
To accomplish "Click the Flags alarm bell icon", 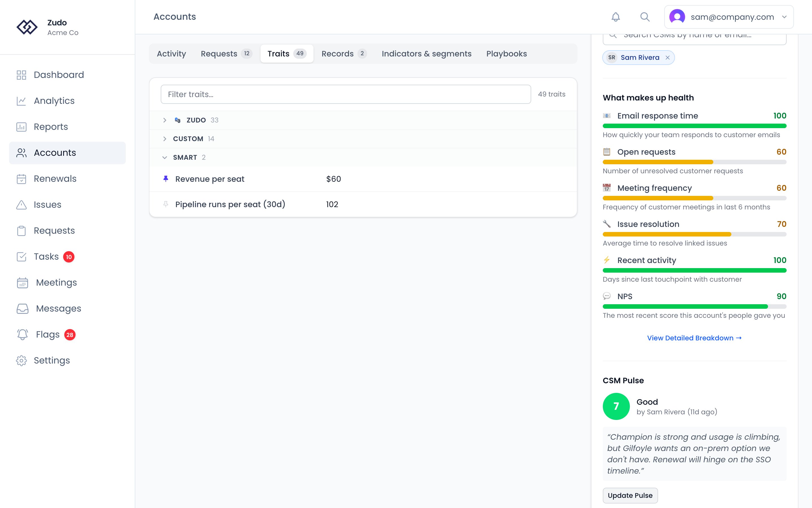I will coord(23,335).
